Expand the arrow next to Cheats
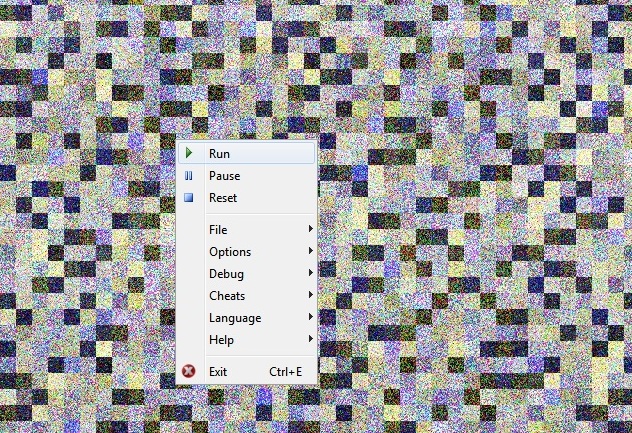Image resolution: width=632 pixels, height=433 pixels. (x=310, y=295)
